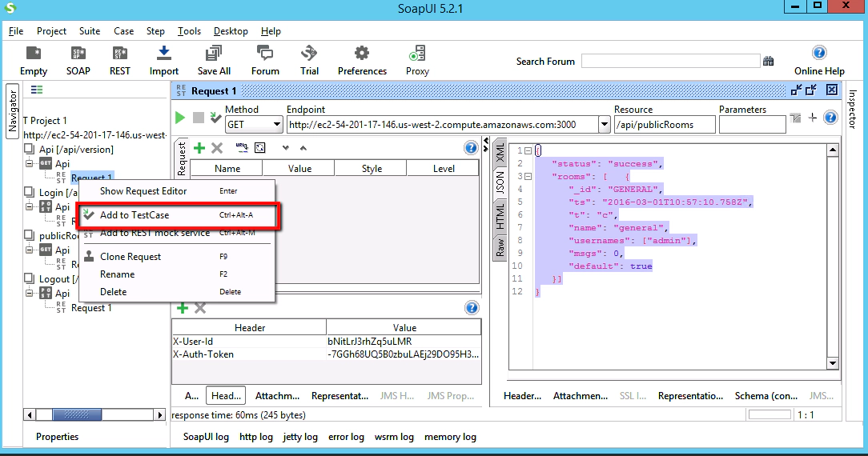Open help icon above headers table

click(x=472, y=308)
